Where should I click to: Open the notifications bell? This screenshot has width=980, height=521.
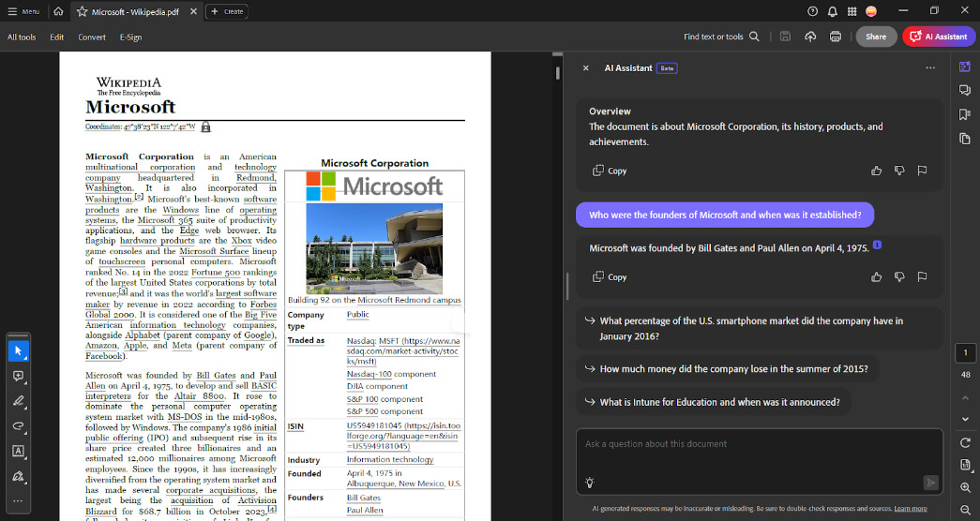pyautogui.click(x=833, y=11)
